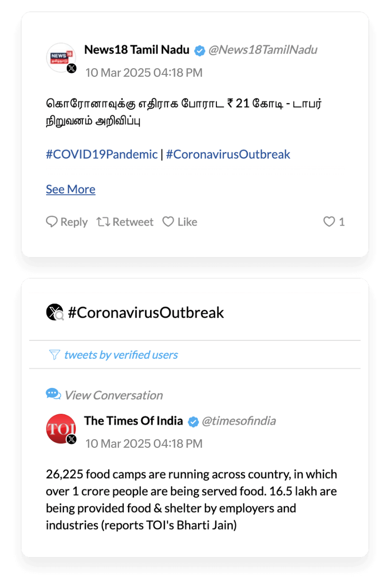Click the News18 verified badge icon
390x588 pixels.
200,50
